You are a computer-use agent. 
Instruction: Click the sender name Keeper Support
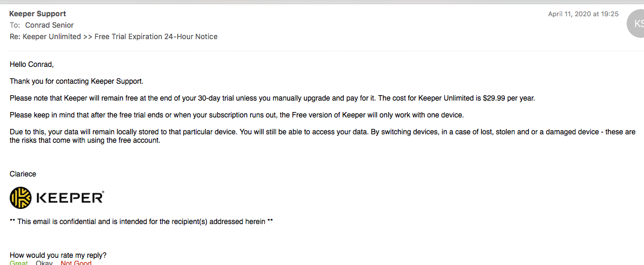[x=37, y=14]
